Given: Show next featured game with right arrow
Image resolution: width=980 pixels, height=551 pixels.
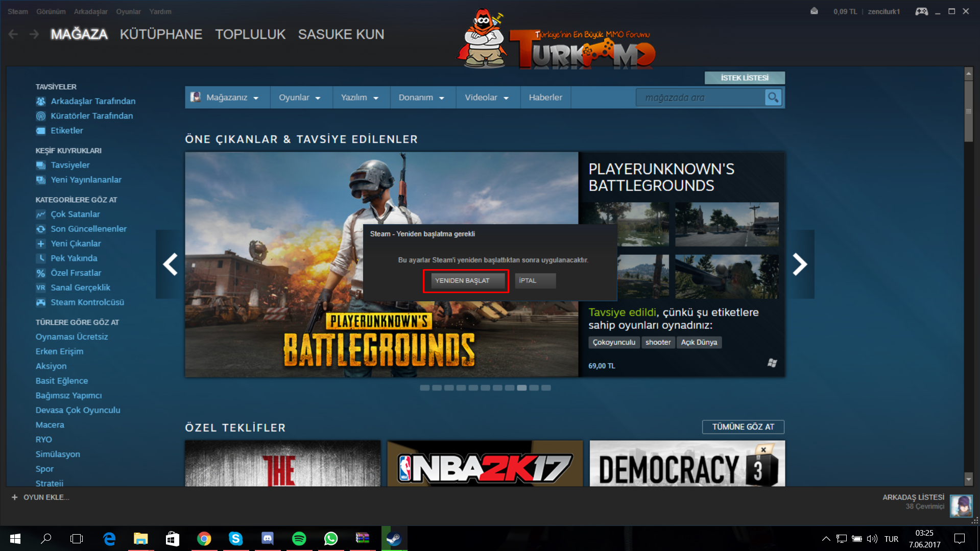Looking at the screenshot, I should pos(800,264).
